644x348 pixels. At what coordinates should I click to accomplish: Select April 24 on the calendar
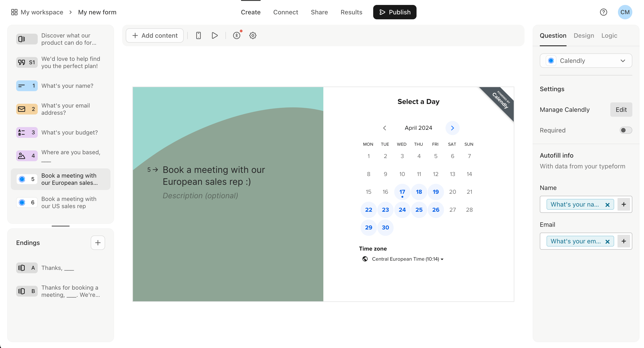click(402, 210)
